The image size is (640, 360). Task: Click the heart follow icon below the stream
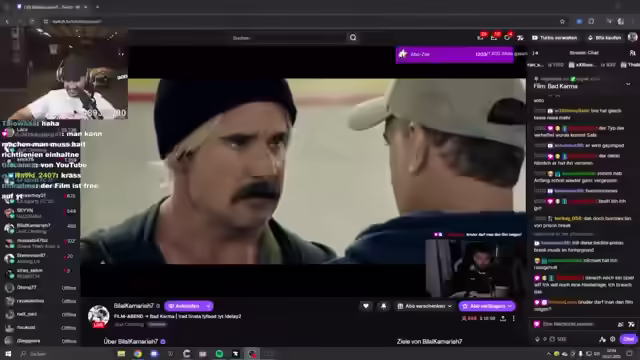tap(366, 306)
